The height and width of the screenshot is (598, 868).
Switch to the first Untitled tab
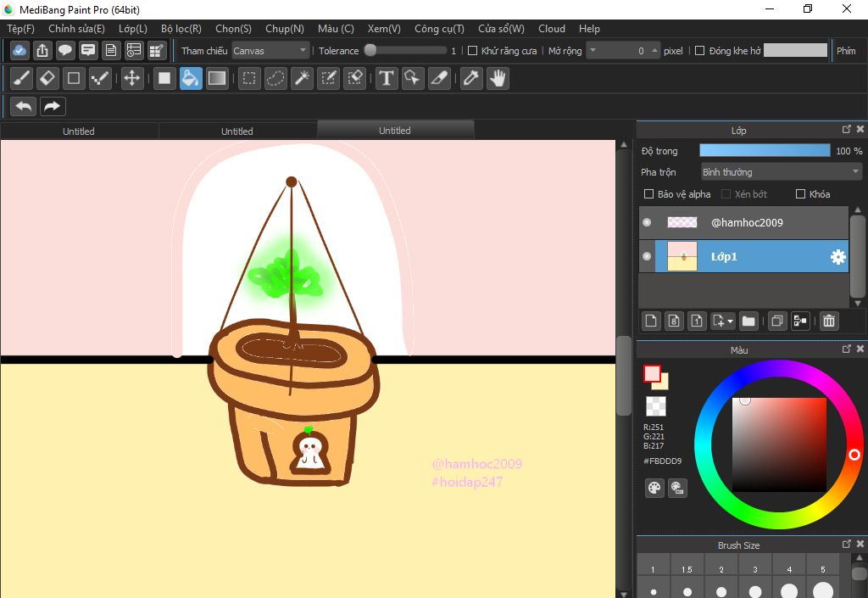79,131
